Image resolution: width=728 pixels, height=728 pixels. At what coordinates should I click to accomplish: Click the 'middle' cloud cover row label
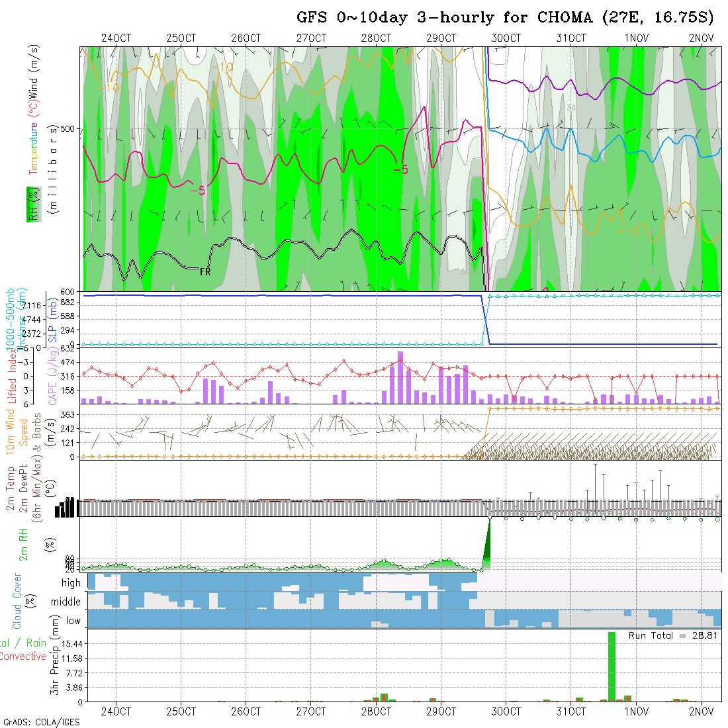66,602
